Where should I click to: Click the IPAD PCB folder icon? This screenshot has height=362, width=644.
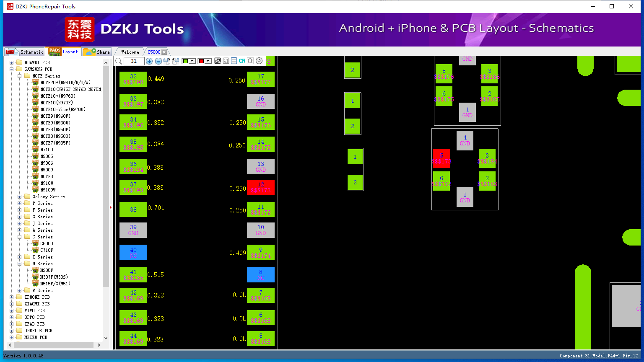[x=19, y=324]
